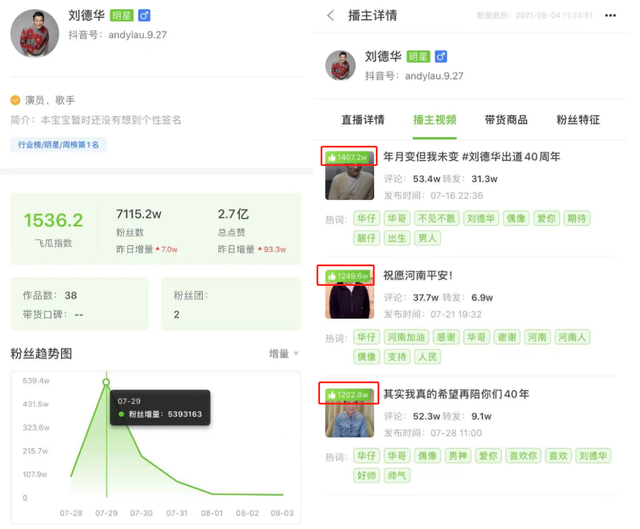This screenshot has height=529, width=640.
Task: Click the share count 9.1w
Action: coord(481,416)
